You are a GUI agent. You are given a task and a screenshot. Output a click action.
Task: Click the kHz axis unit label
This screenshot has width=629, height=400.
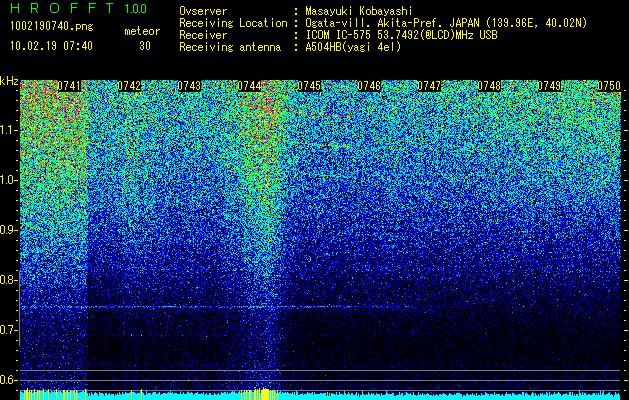tap(9, 81)
